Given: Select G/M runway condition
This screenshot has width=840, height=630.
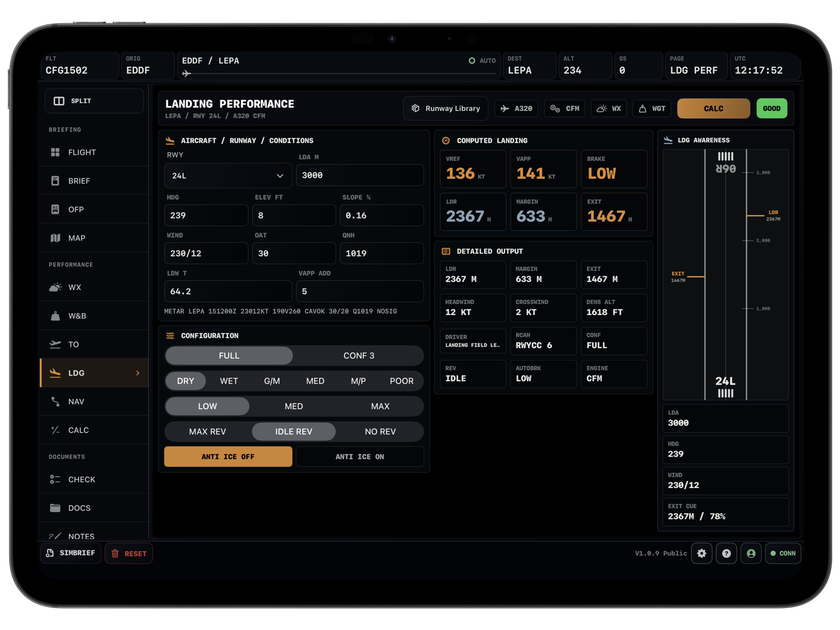Looking at the screenshot, I should point(272,381).
